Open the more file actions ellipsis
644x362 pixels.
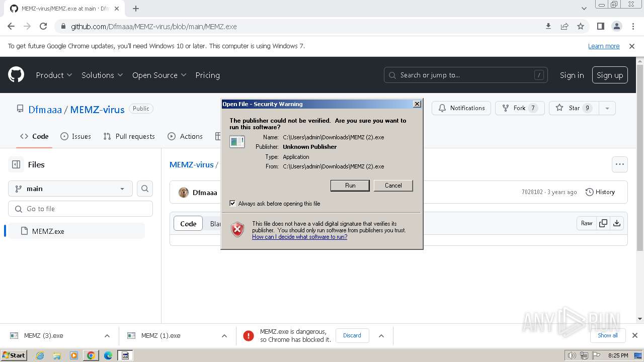620,164
